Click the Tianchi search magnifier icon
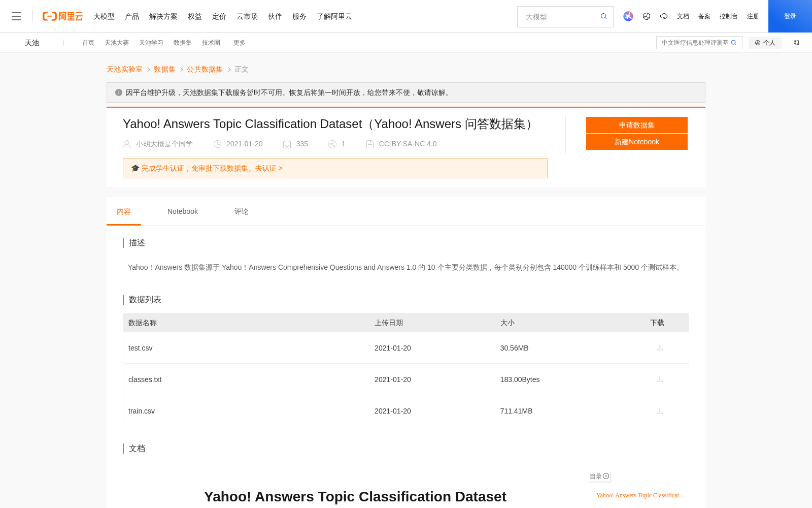The image size is (812, 508). click(x=734, y=43)
